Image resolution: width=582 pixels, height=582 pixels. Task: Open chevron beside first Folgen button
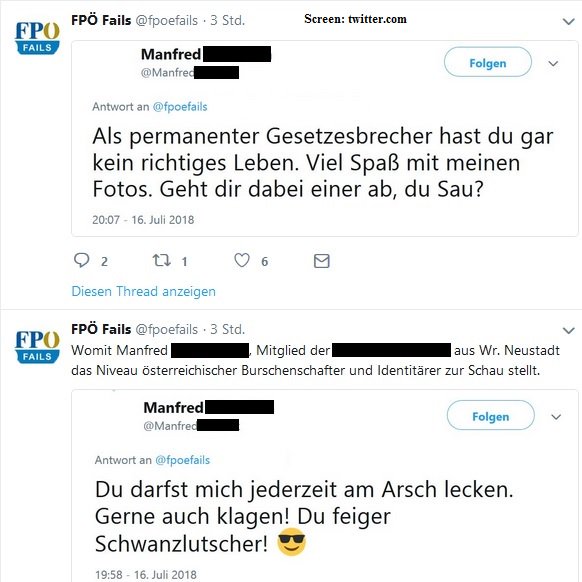[x=553, y=63]
